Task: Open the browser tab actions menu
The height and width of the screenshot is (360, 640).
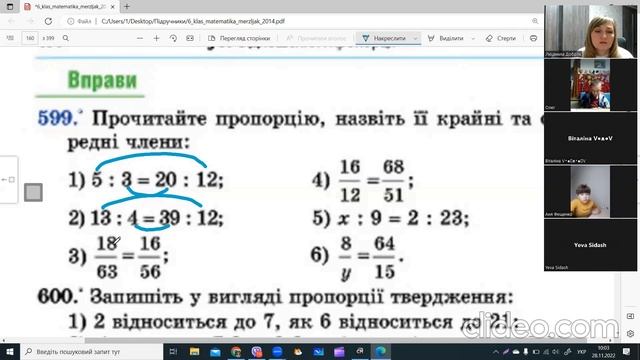Action: [10, 7]
